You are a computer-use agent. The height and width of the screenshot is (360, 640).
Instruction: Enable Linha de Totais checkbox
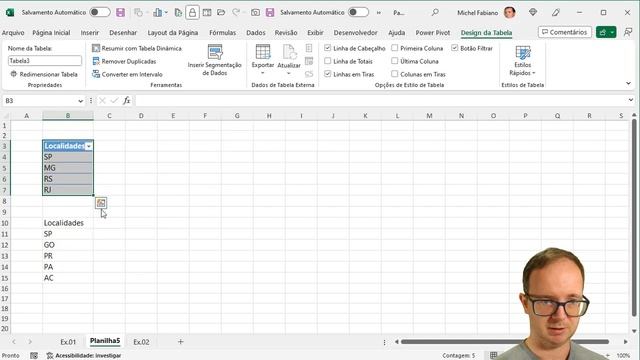pos(327,61)
